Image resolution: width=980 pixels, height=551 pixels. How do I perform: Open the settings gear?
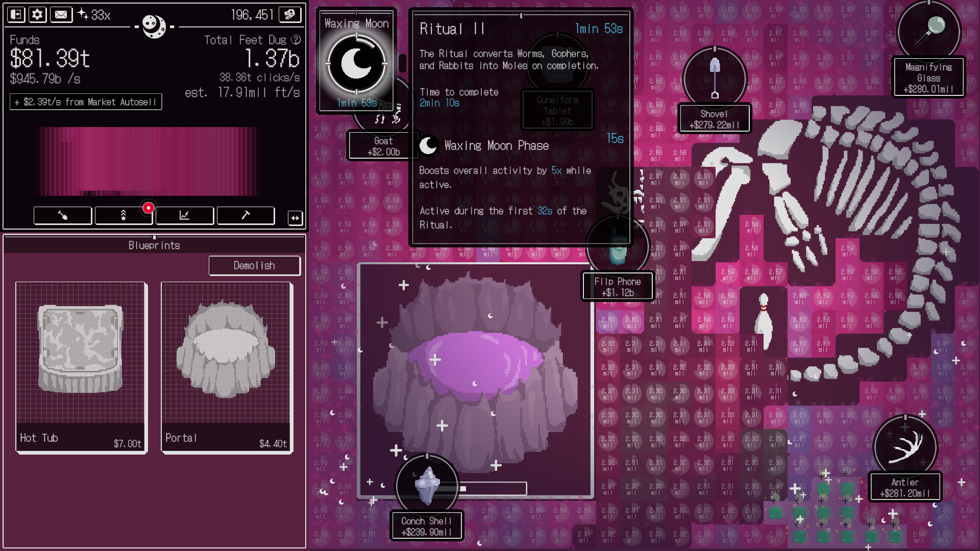click(37, 14)
